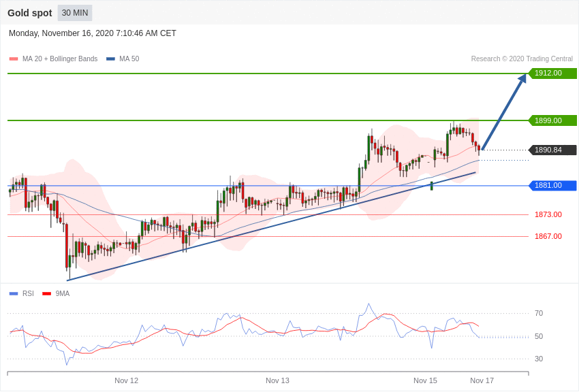Click the '9MA' legend label
The width and height of the screenshot is (579, 392).
click(x=63, y=293)
